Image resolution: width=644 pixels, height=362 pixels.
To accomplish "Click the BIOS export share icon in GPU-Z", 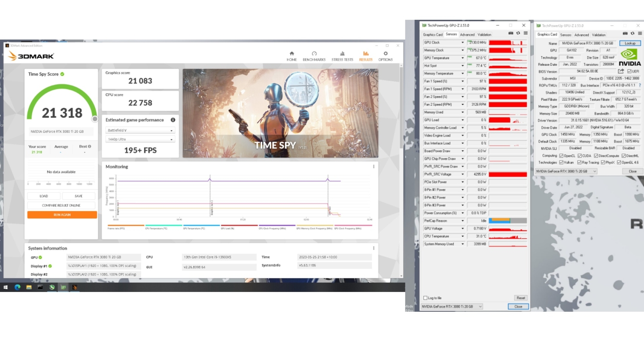I will pyautogui.click(x=621, y=71).
